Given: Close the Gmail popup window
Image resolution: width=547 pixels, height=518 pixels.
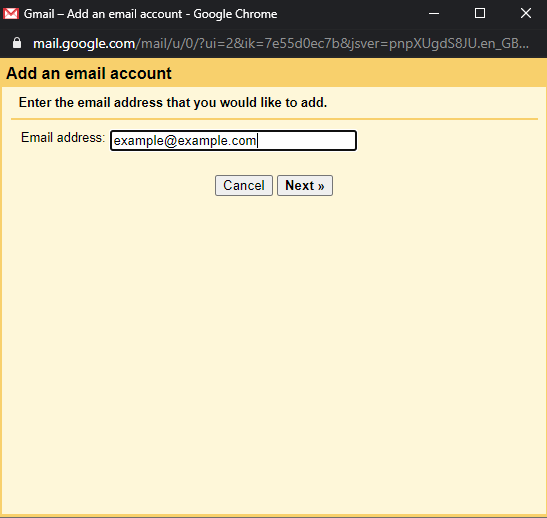Looking at the screenshot, I should [x=525, y=14].
